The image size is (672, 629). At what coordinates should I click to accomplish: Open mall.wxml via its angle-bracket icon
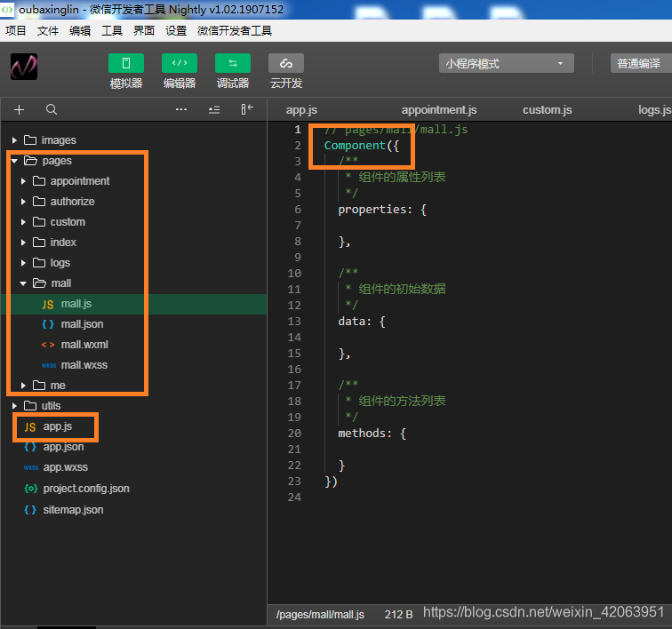[x=48, y=345]
